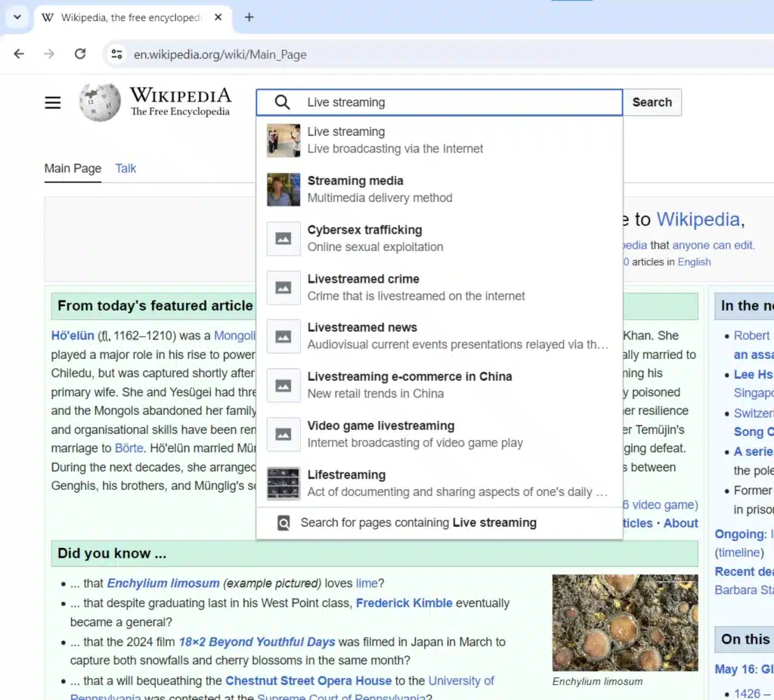Image resolution: width=774 pixels, height=700 pixels.
Task: Choose the Cybersex trafficking suggestion
Action: pyautogui.click(x=439, y=238)
